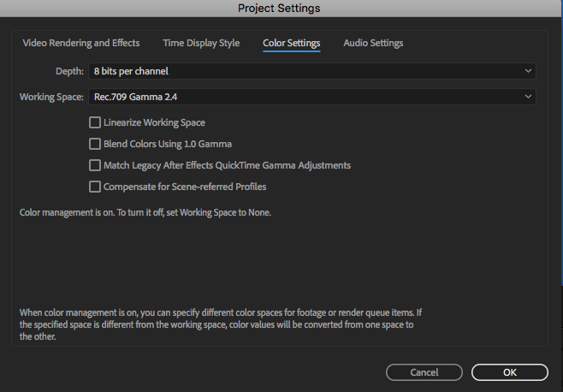Tick Compensate for Scene-referred Profiles
The width and height of the screenshot is (563, 392).
click(x=95, y=187)
